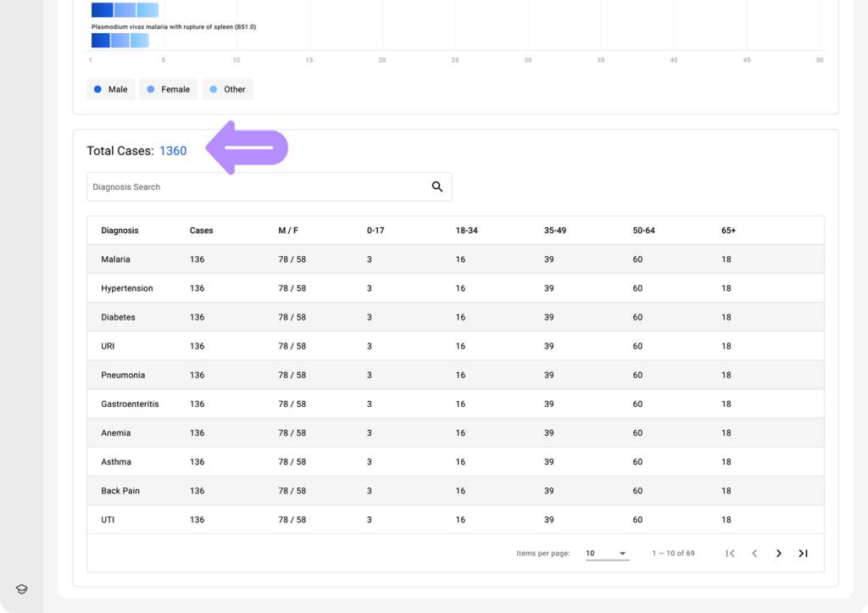Open the items per page dropdown
868x613 pixels.
click(607, 553)
